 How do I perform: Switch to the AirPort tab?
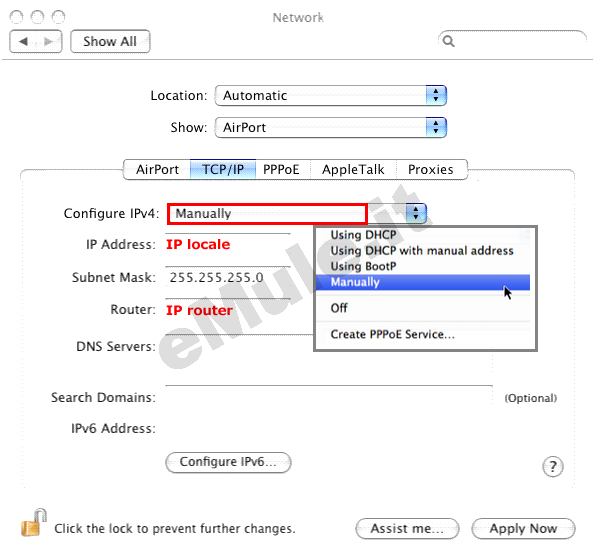(157, 169)
